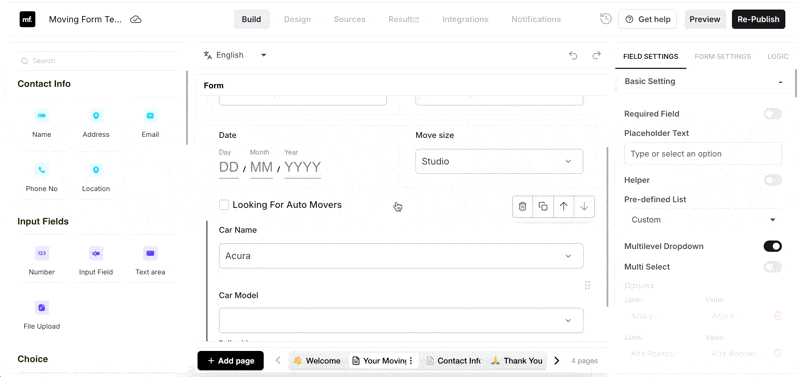Click the Add page button
The width and height of the screenshot is (800, 377).
click(x=231, y=361)
